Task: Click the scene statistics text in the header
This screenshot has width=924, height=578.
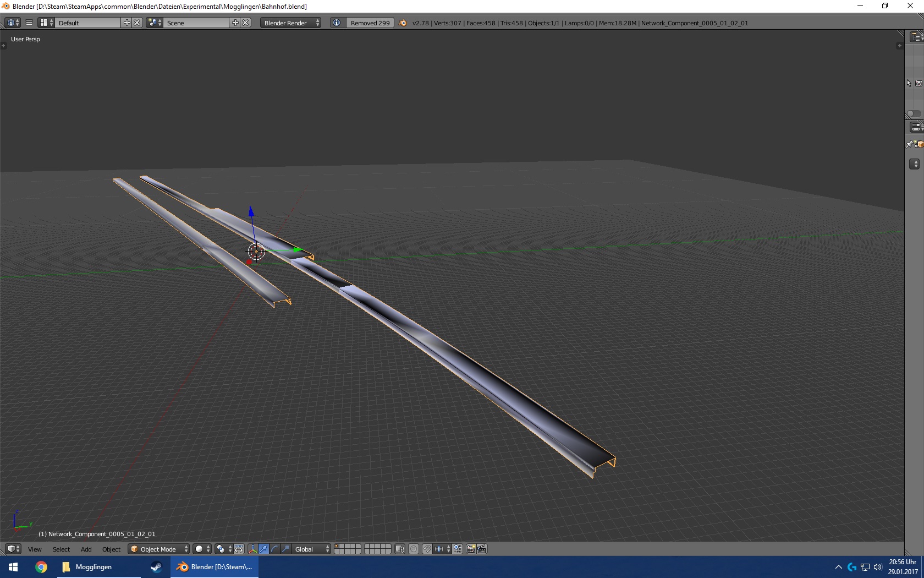Action: click(580, 23)
